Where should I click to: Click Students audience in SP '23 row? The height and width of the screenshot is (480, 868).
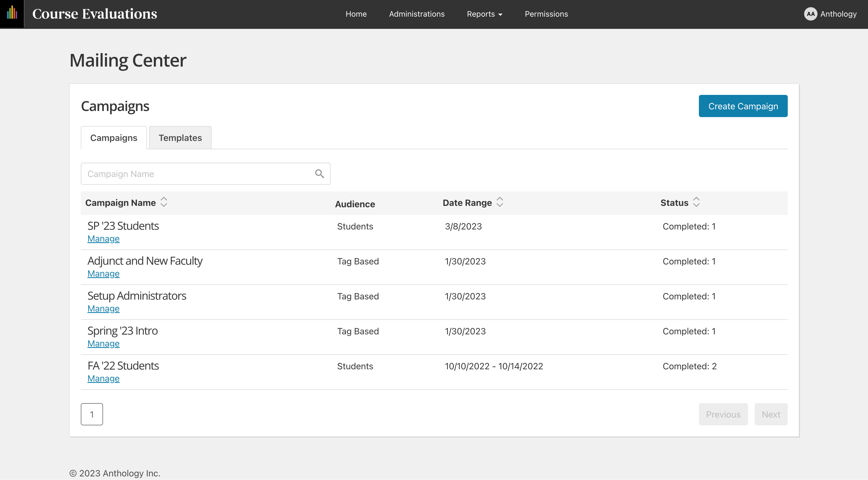[x=355, y=226]
